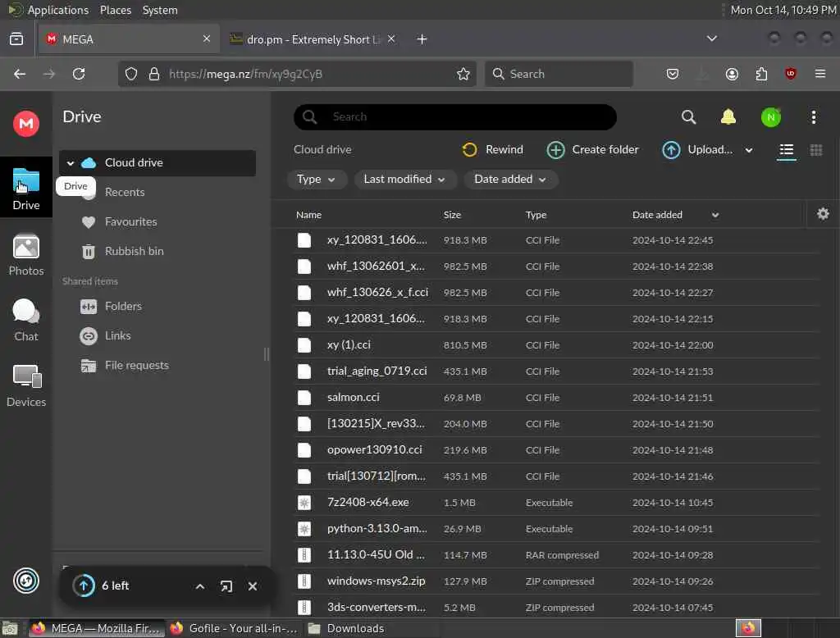The height and width of the screenshot is (638, 840).
Task: Click the Rewind button
Action: tap(493, 150)
